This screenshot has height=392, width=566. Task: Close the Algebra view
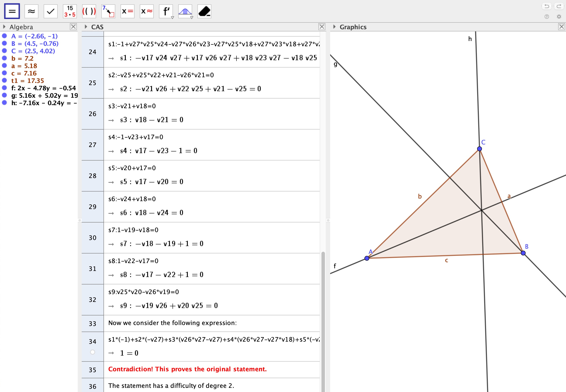pos(73,27)
